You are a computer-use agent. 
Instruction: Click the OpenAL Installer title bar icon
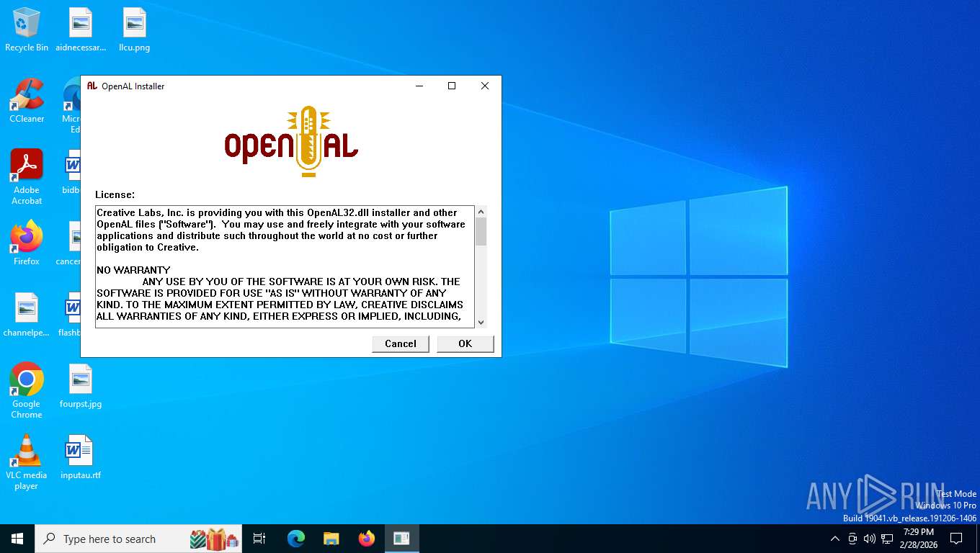point(92,86)
